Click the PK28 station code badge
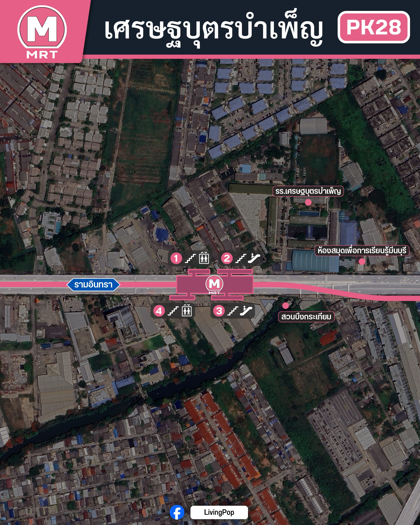 point(374,27)
